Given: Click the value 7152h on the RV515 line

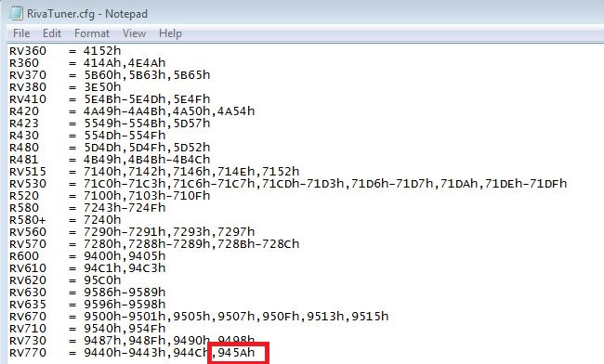Looking at the screenshot, I should (x=281, y=172).
